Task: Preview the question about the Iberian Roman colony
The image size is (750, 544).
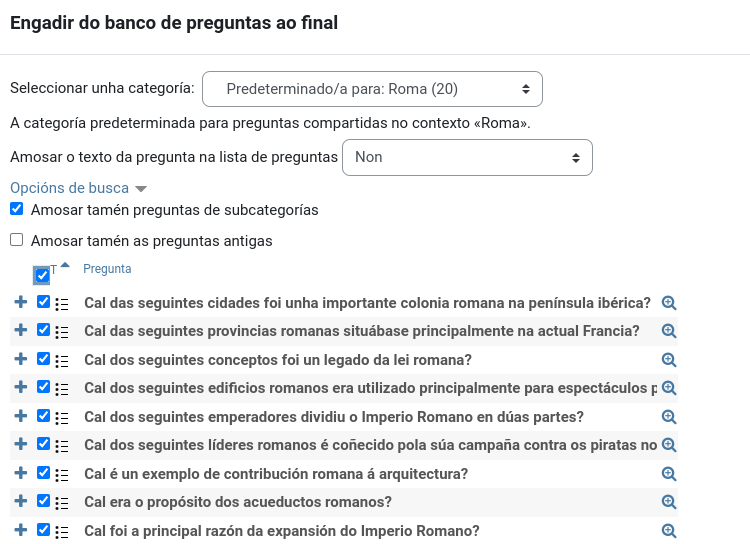Action: coord(669,303)
